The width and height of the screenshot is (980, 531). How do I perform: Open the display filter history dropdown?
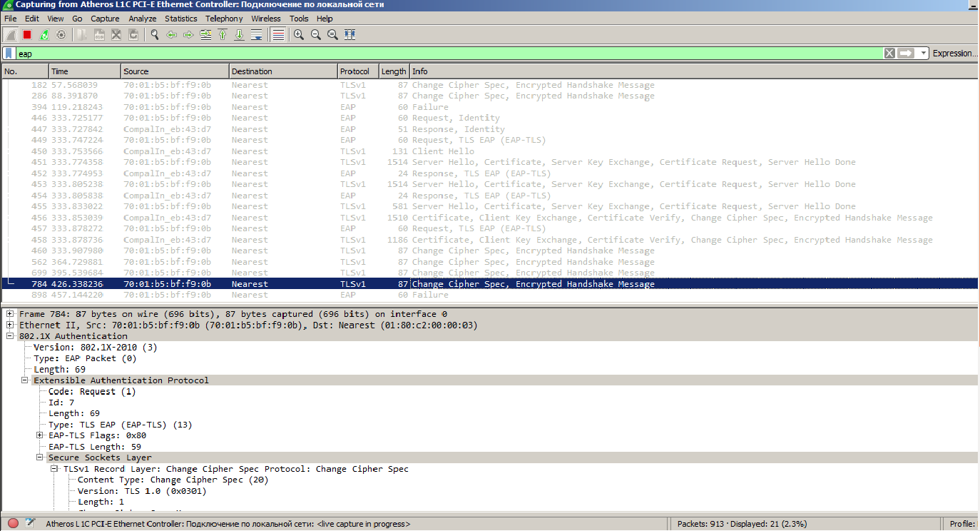tap(923, 54)
